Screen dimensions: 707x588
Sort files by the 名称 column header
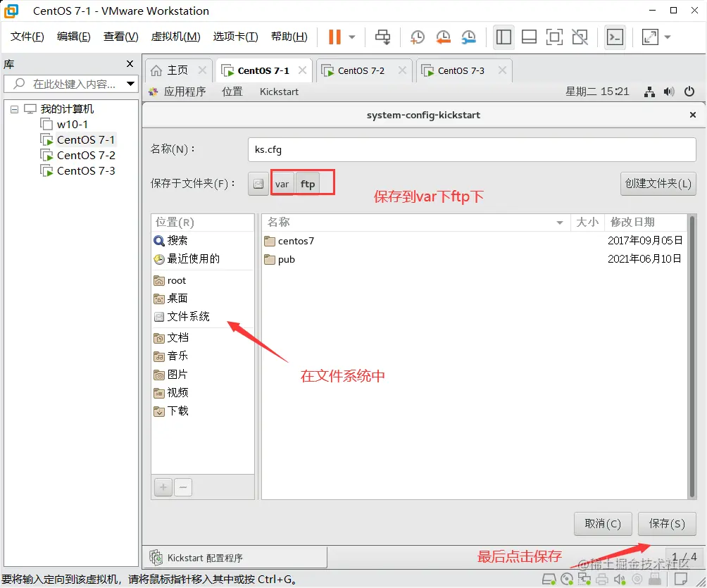click(415, 222)
